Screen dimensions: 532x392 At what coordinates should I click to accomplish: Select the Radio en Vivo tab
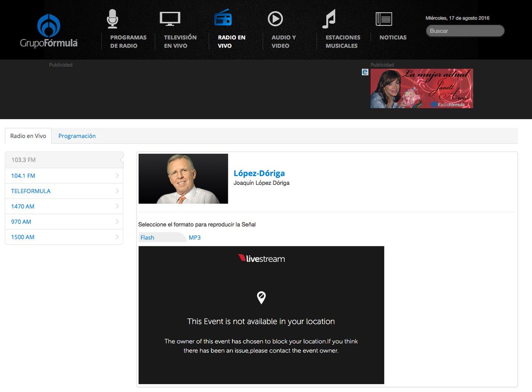[x=28, y=136]
